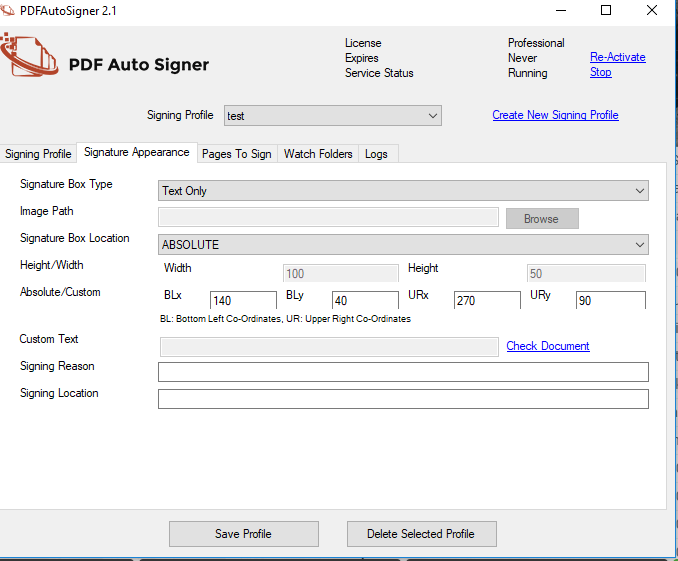Select the Signature Appearance tab
Image resolution: width=678 pixels, height=561 pixels.
tap(137, 152)
